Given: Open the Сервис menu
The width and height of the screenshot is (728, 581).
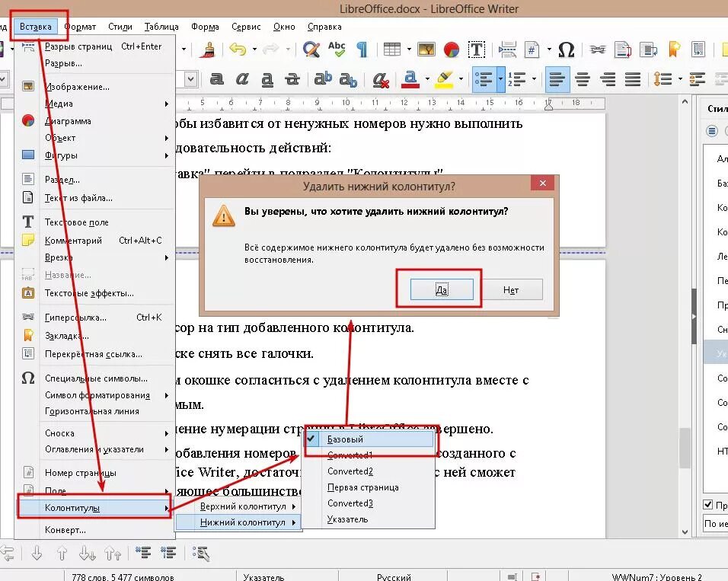Looking at the screenshot, I should 246,27.
